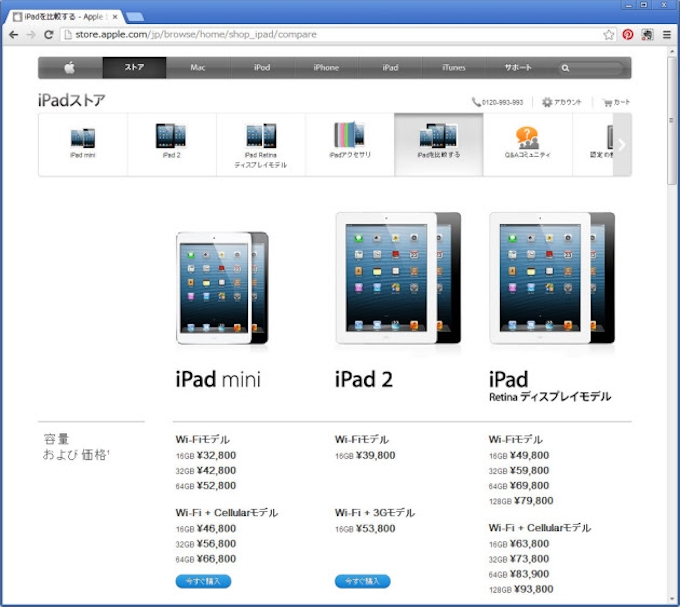680x607 pixels.
Task: Click the browser back arrow
Action: coord(13,34)
